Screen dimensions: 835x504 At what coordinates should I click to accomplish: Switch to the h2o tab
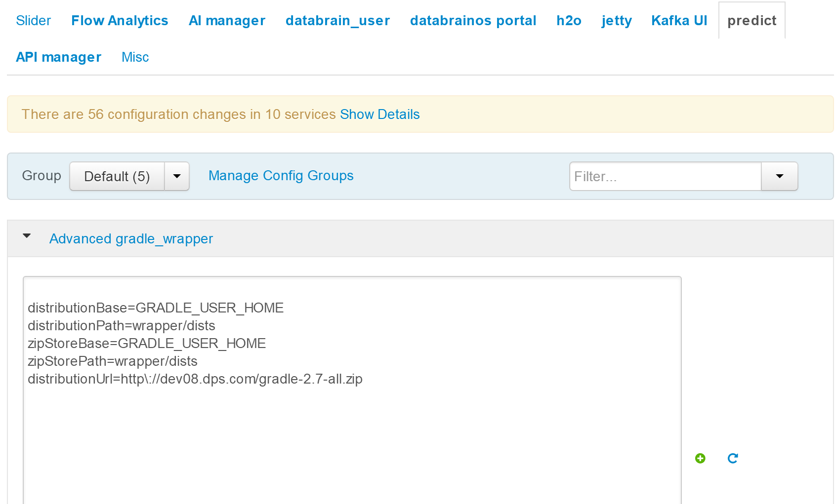[x=569, y=21]
